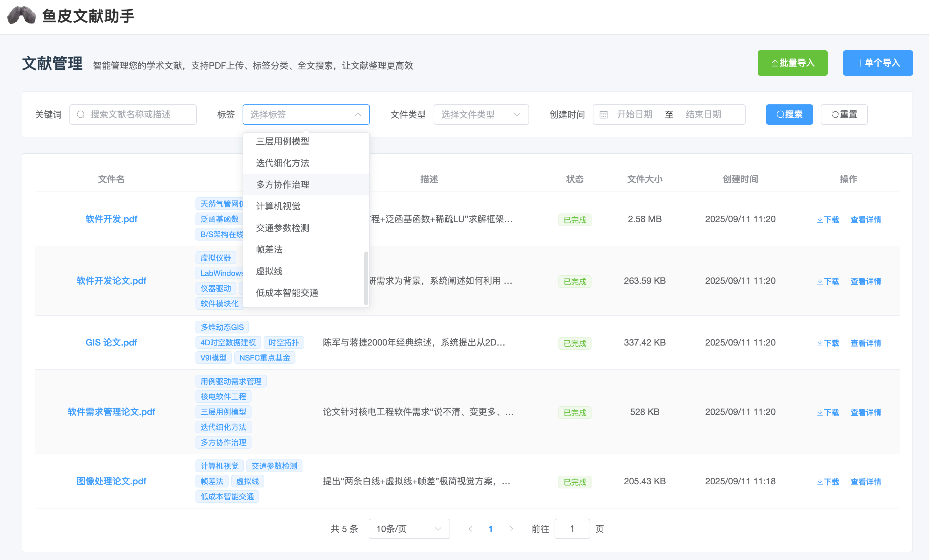929x560 pixels.
Task: View details of 软件开发论文.pdf
Action: coord(866,281)
